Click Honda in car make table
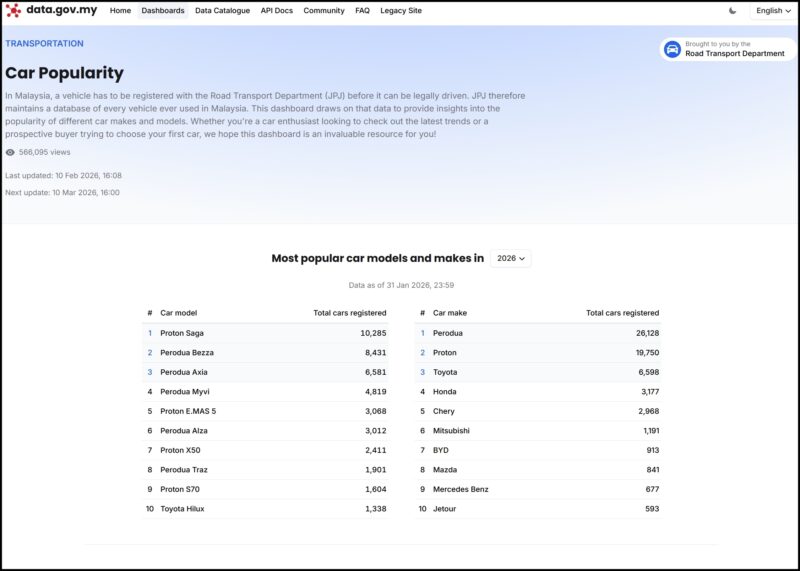This screenshot has width=800, height=571. click(x=445, y=392)
